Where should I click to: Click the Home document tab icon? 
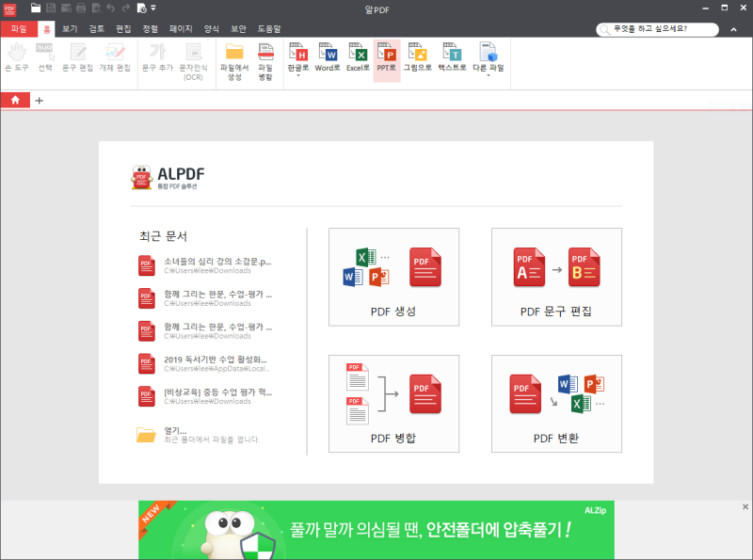click(x=15, y=100)
